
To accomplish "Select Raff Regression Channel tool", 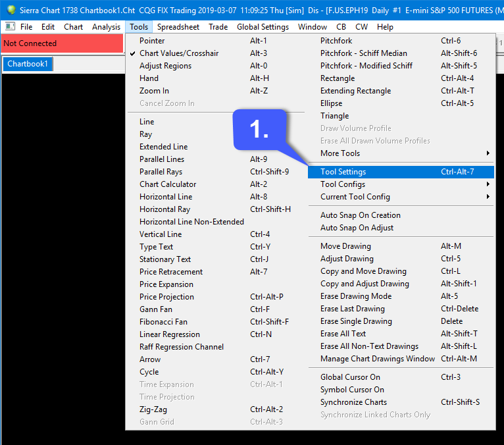I will [x=214, y=347].
